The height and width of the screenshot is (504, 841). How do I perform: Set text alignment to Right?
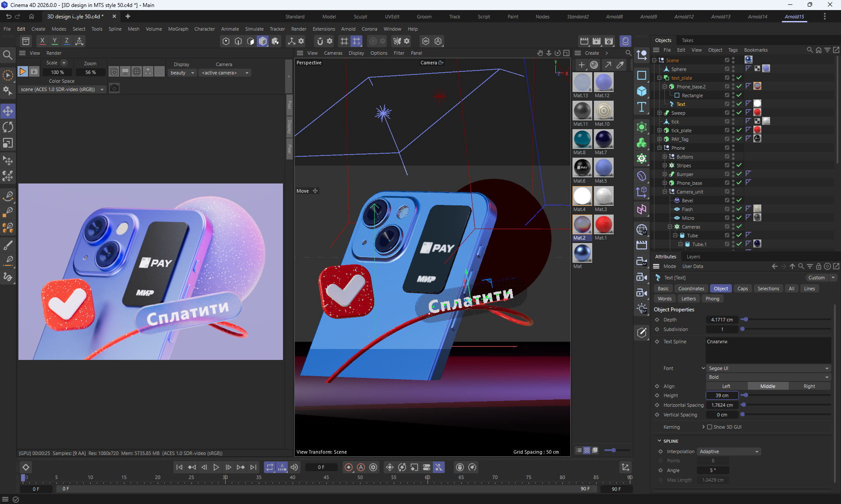(809, 386)
